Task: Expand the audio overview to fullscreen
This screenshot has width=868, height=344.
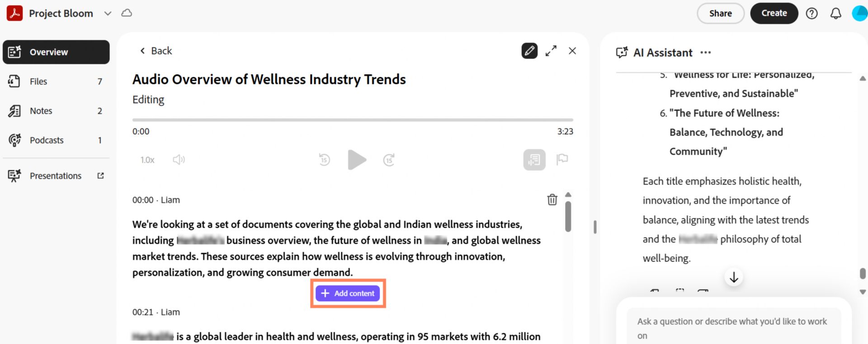Action: click(551, 51)
